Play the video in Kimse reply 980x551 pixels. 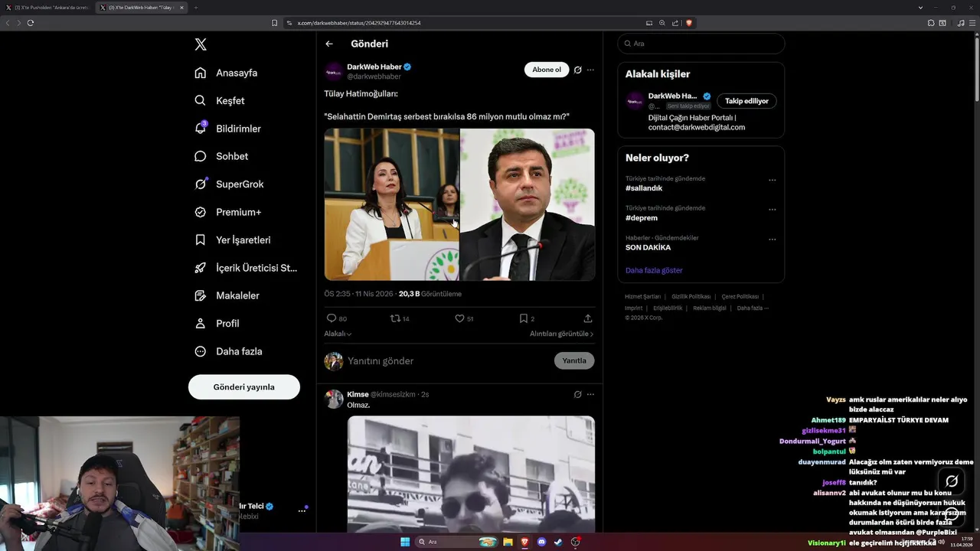(x=471, y=474)
